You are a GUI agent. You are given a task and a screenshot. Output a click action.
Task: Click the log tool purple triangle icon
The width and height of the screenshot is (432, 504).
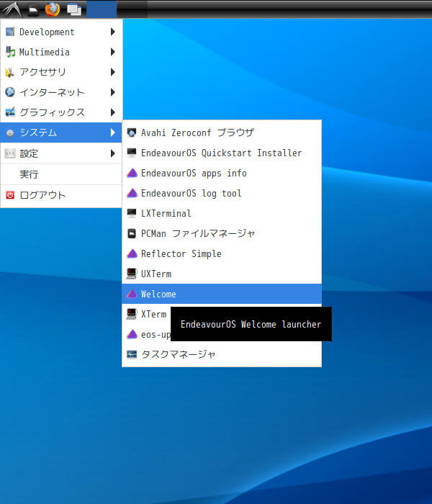(132, 193)
